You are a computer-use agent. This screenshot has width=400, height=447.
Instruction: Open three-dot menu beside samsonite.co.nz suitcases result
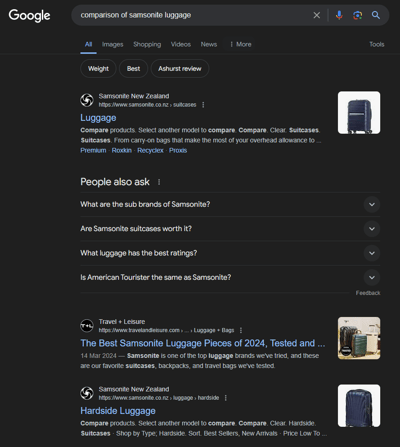click(203, 105)
